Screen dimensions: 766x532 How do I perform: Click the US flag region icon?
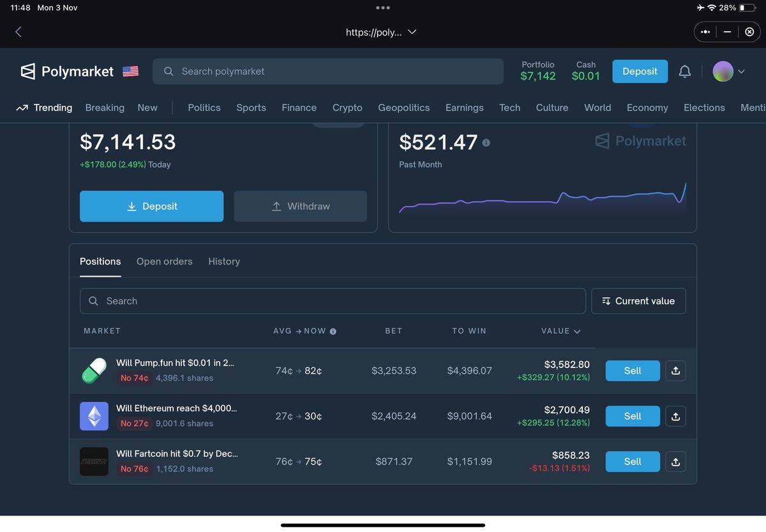(130, 71)
